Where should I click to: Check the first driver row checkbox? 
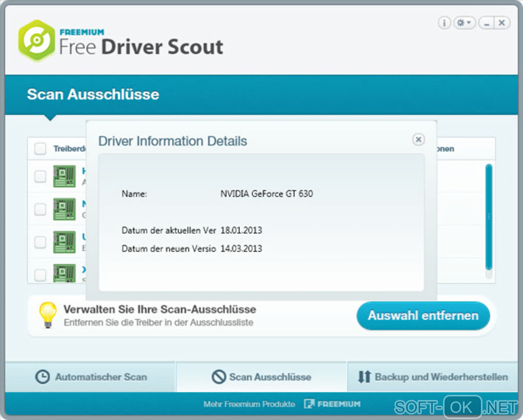(x=41, y=176)
